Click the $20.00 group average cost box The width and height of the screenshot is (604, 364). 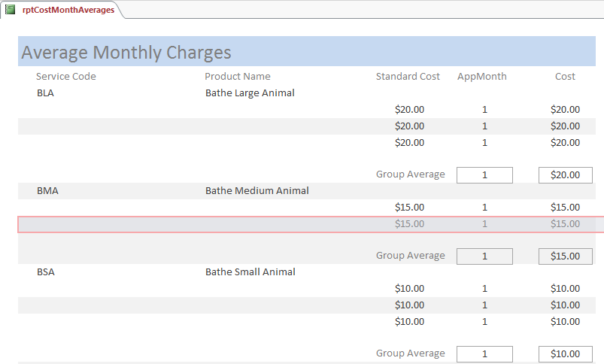pyautogui.click(x=565, y=175)
